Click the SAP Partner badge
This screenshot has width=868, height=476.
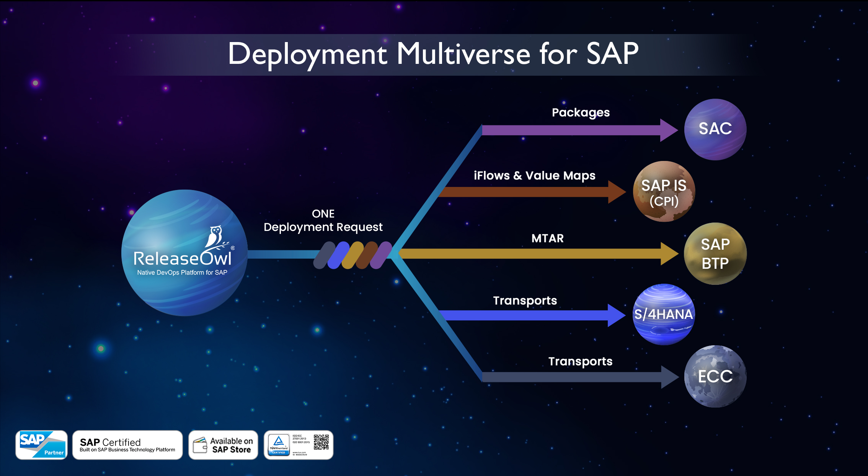click(x=41, y=445)
